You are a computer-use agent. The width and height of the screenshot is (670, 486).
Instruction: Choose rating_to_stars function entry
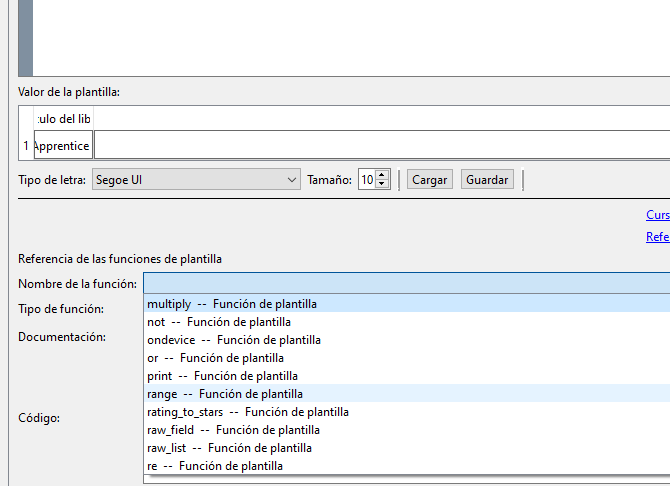click(407, 412)
